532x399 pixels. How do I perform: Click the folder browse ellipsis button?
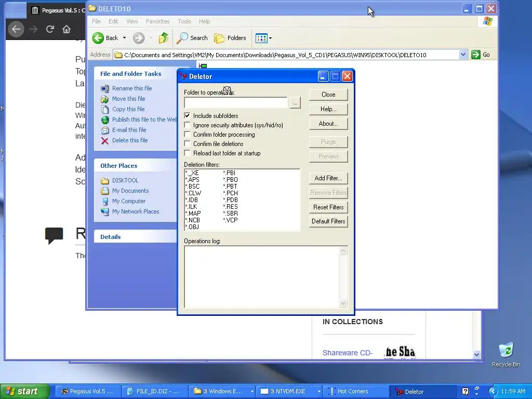pos(295,103)
